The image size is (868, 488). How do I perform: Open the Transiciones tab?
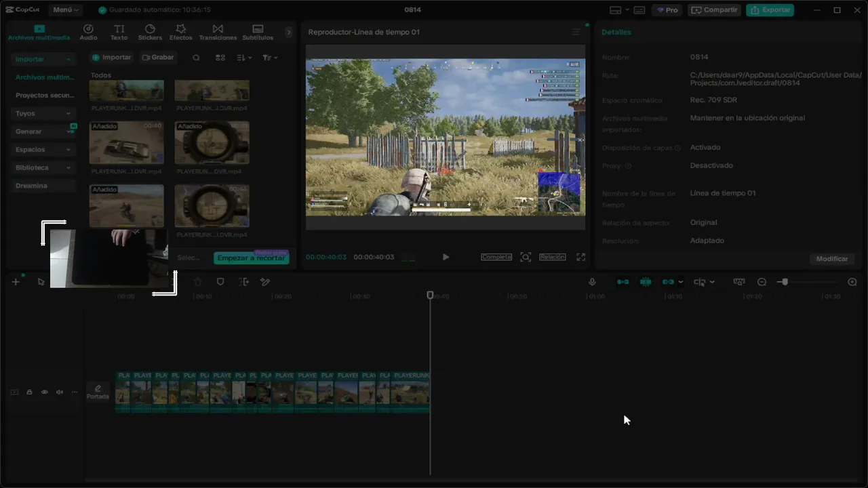(218, 33)
